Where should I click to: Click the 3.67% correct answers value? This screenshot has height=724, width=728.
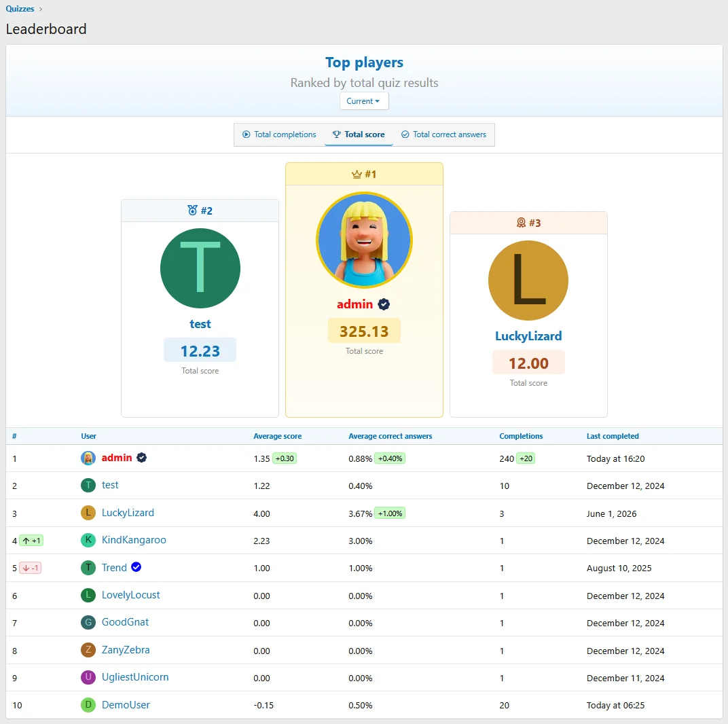(x=361, y=513)
